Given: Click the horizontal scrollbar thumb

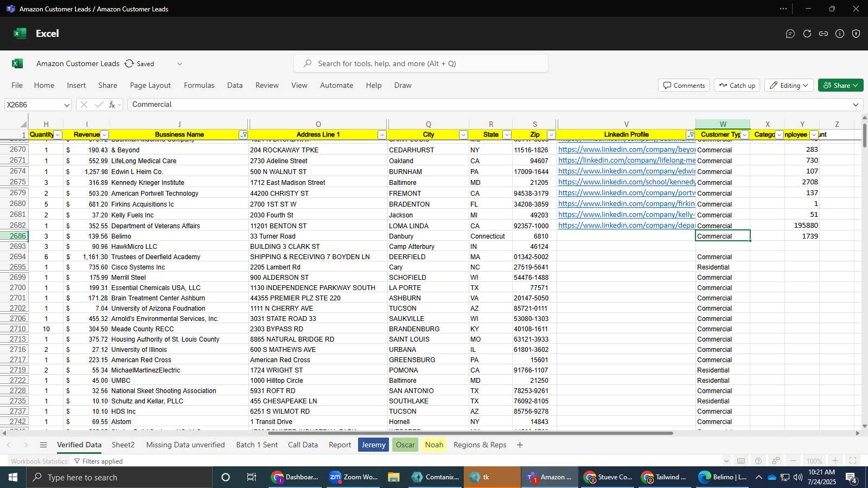Looking at the screenshot, I should (x=470, y=433).
